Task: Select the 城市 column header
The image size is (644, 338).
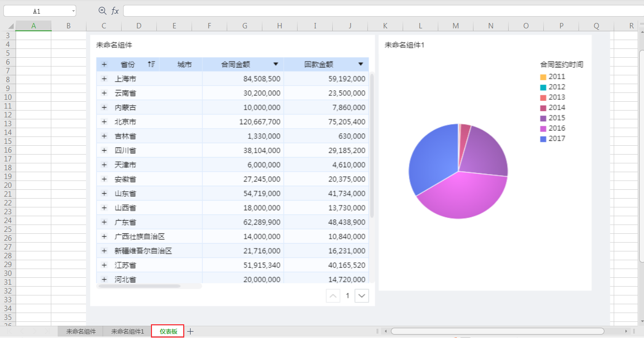Action: (x=184, y=64)
